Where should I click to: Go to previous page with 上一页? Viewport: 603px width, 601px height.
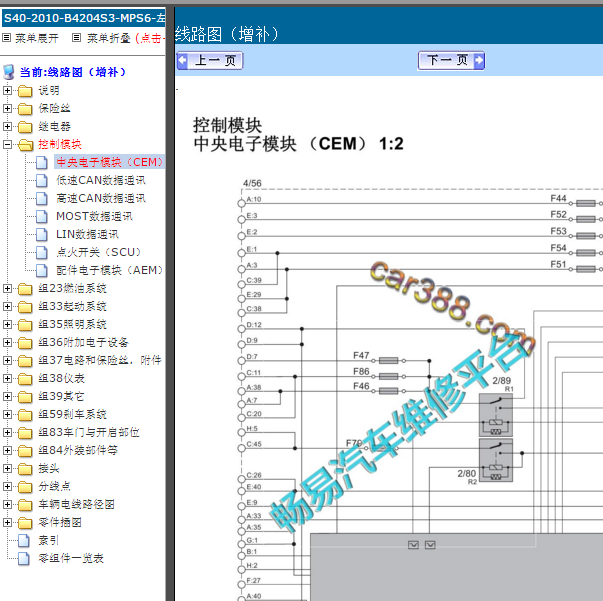tap(210, 60)
